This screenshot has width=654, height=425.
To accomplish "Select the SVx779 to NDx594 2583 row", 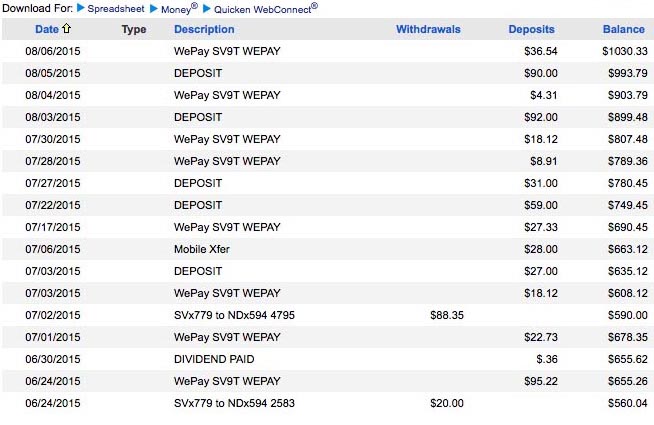I will point(327,403).
